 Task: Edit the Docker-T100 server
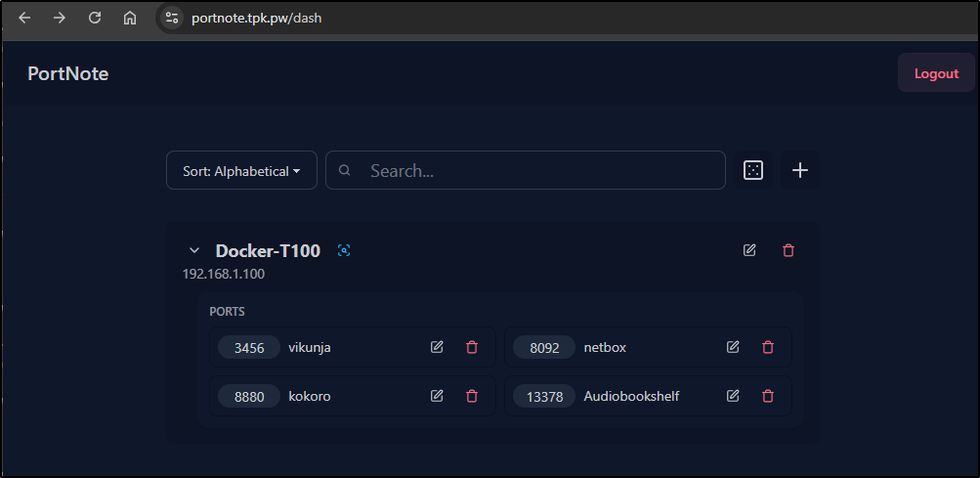(749, 250)
